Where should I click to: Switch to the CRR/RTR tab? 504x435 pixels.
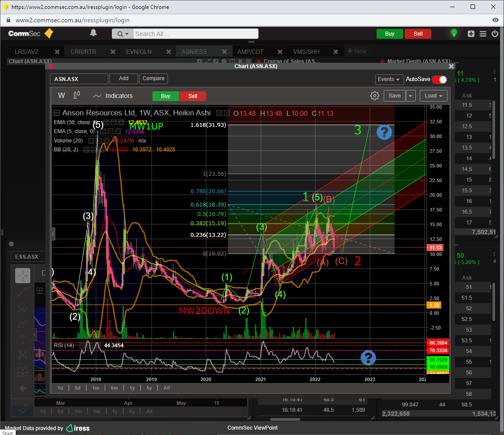coord(83,52)
